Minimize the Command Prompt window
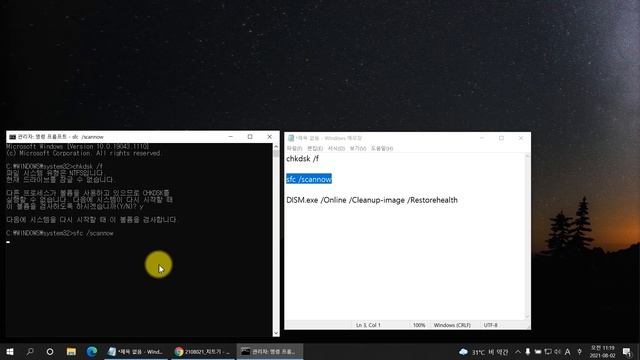Viewport: 640px width, 360px height. [231, 137]
